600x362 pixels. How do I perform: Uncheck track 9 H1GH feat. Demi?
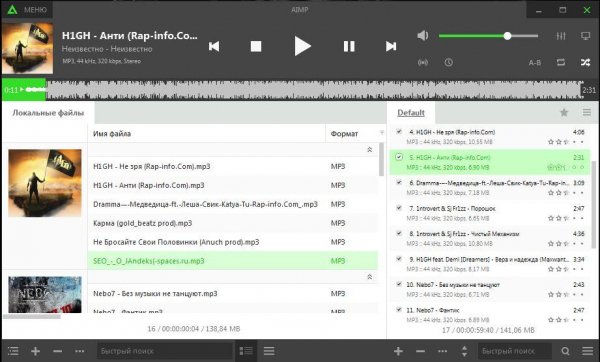(x=399, y=259)
